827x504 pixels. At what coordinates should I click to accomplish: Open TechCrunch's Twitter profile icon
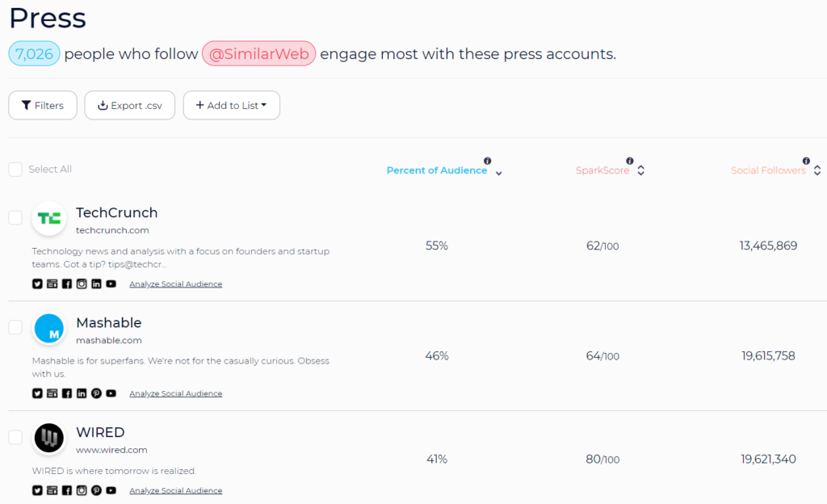click(x=37, y=283)
